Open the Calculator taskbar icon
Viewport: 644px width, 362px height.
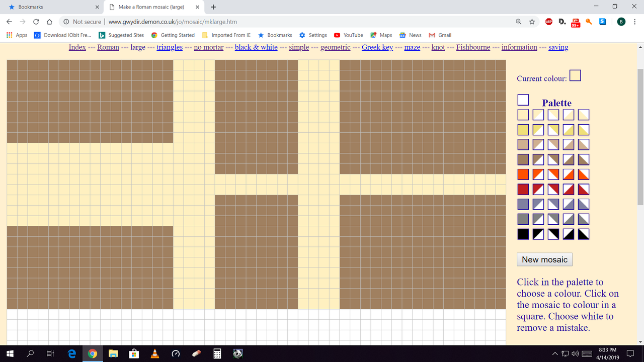217,354
